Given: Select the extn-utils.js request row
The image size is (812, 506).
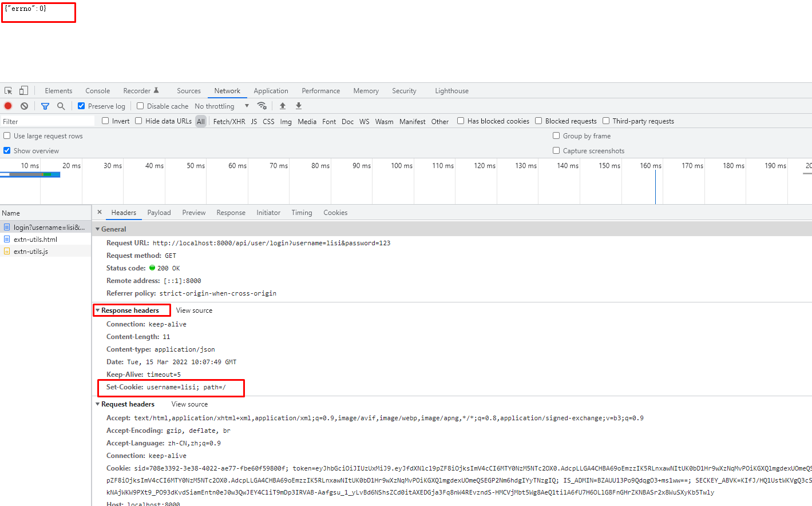Looking at the screenshot, I should click(x=46, y=252).
